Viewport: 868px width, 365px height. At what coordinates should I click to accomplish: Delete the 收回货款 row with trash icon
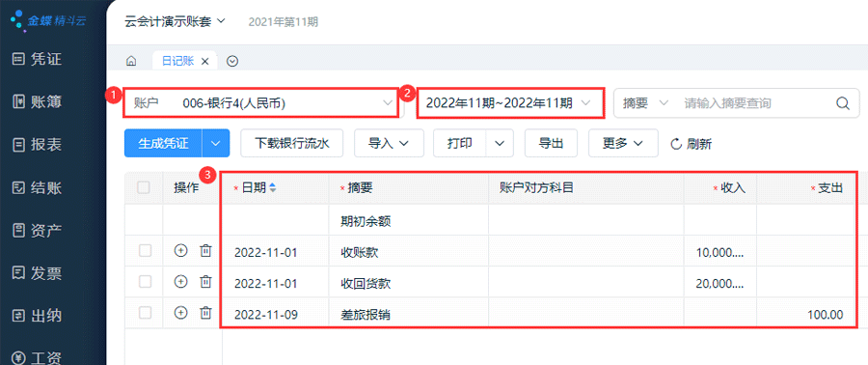[205, 282]
